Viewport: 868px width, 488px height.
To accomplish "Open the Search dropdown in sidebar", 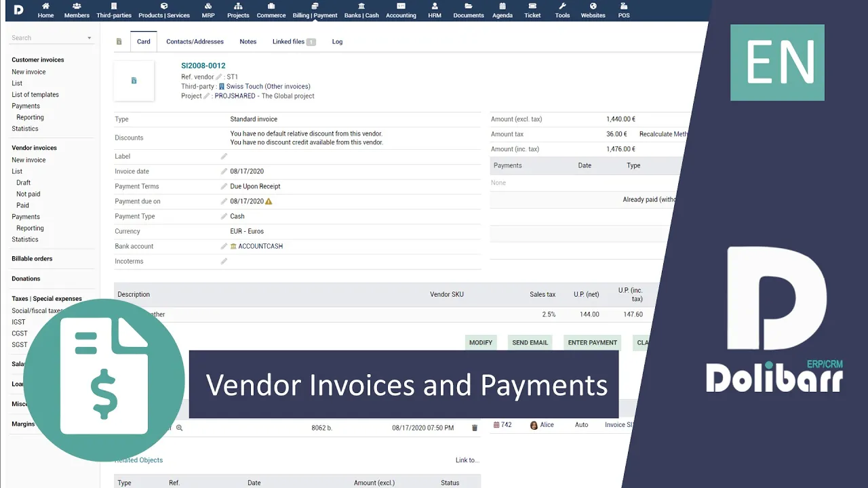I will [x=52, y=38].
